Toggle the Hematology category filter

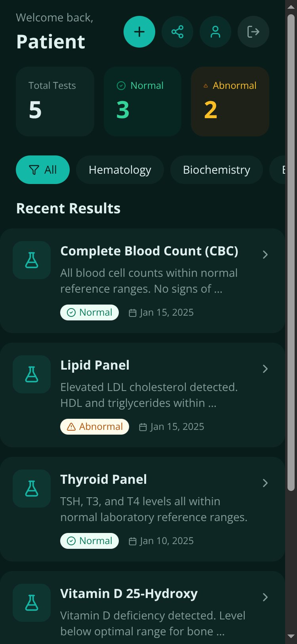coord(120,170)
